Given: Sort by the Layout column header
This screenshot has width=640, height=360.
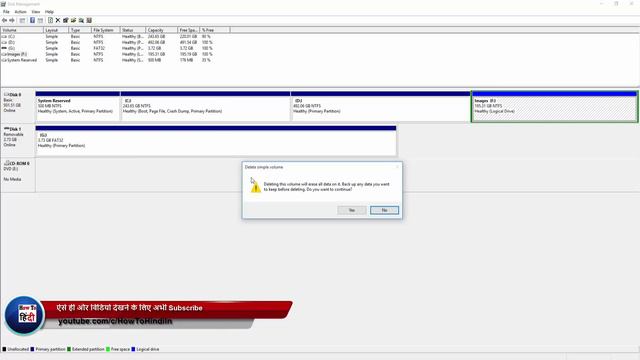Looking at the screenshot, I should click(x=56, y=30).
